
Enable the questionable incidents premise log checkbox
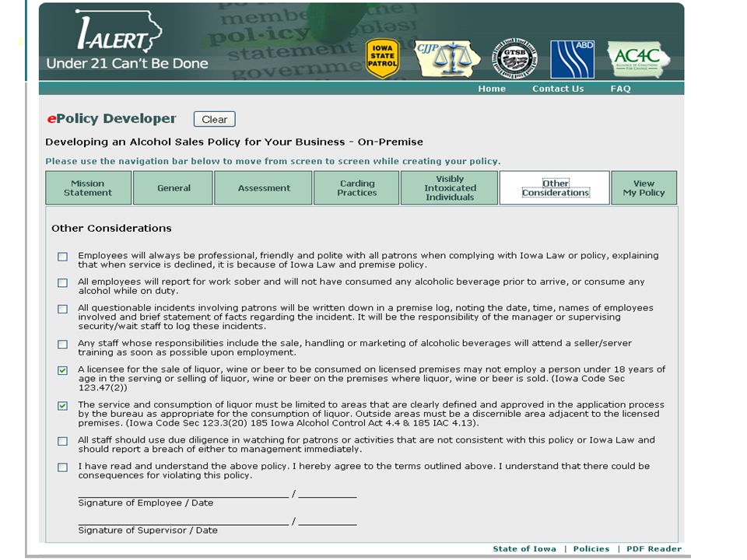click(62, 309)
